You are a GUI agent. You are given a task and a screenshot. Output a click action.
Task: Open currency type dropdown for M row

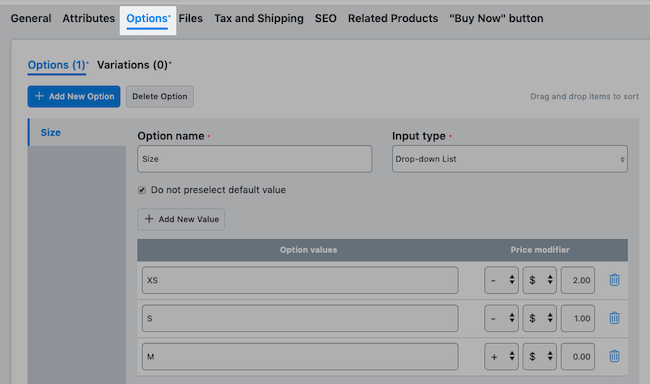[x=539, y=357]
